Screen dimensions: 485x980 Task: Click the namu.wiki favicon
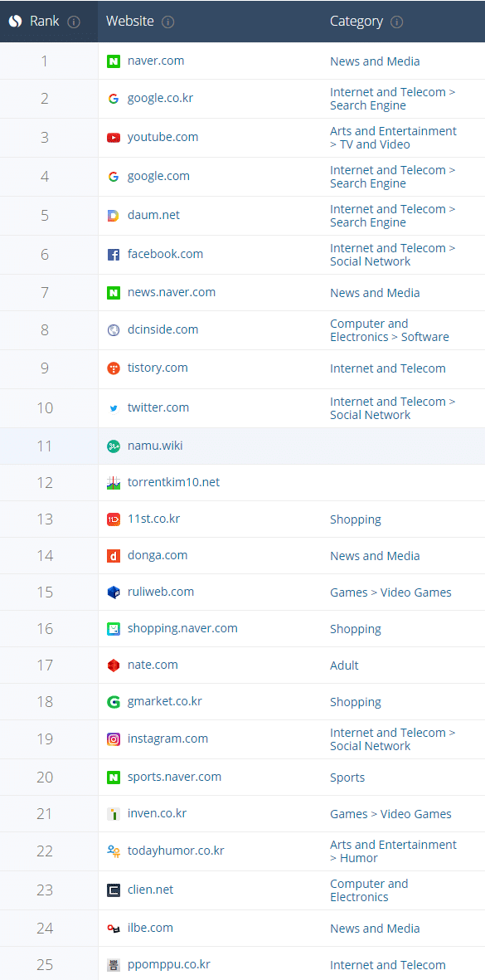[114, 446]
